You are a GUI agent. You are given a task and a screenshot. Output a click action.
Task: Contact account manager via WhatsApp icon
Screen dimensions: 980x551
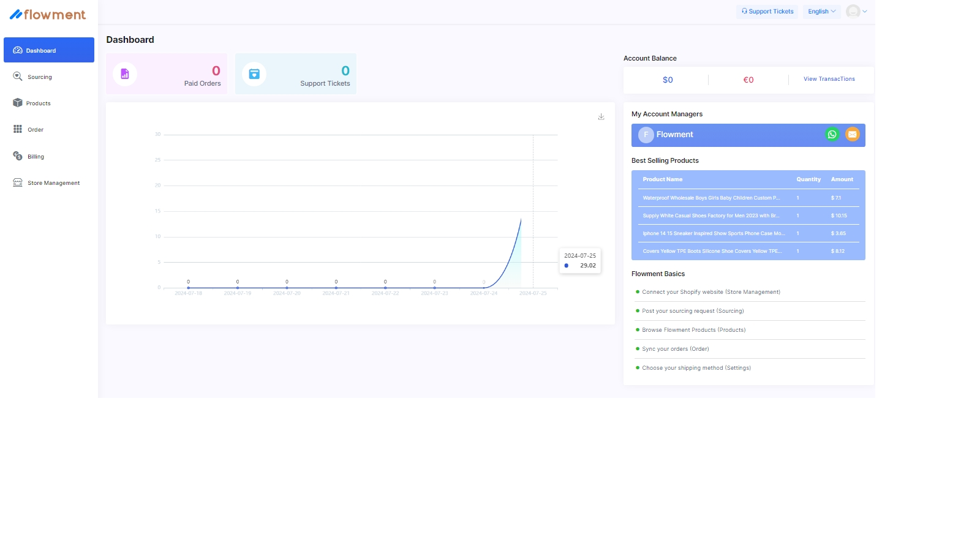(x=832, y=135)
